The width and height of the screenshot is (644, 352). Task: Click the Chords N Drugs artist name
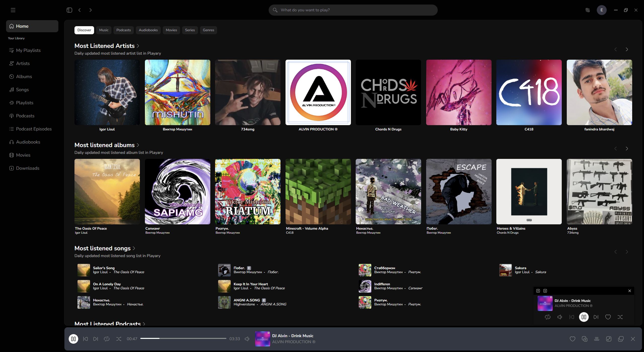[x=388, y=129]
